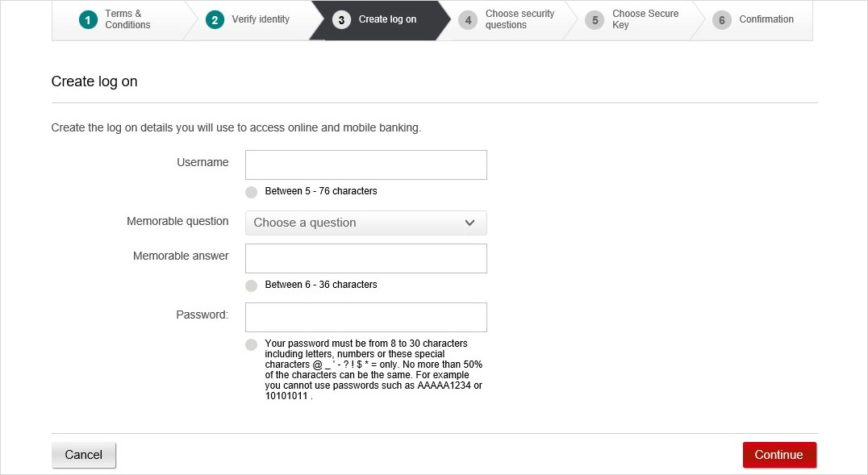868x475 pixels.
Task: Go to the Terms & Conditions step
Action: click(x=127, y=19)
